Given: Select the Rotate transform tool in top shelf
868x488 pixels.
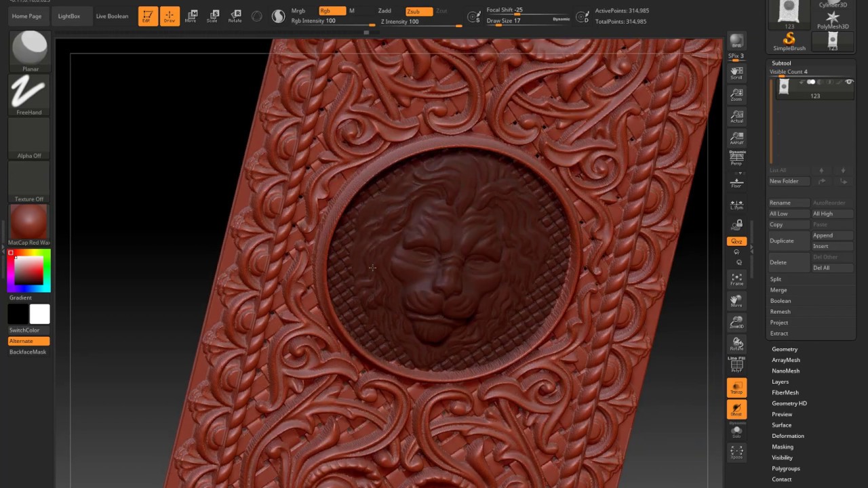Looking at the screenshot, I should click(235, 16).
